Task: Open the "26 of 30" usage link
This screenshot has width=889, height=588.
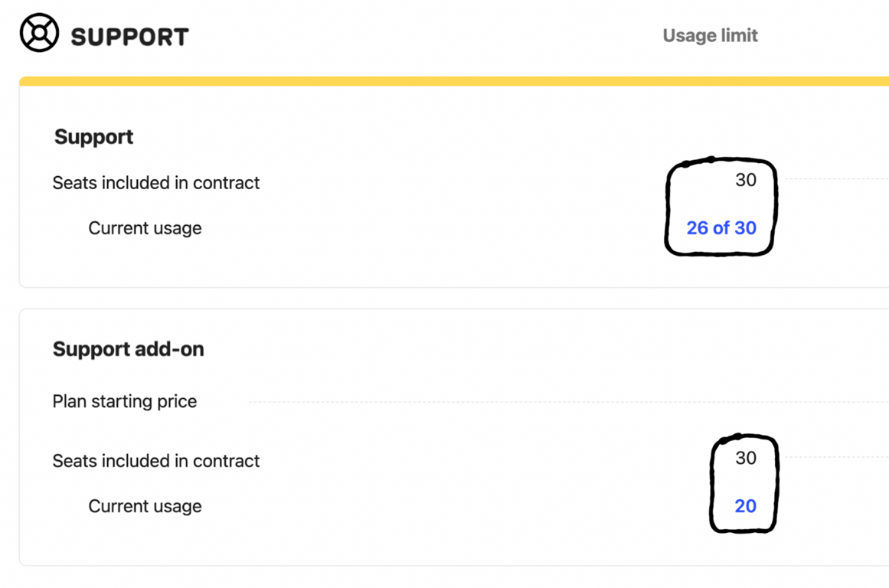Action: point(721,228)
